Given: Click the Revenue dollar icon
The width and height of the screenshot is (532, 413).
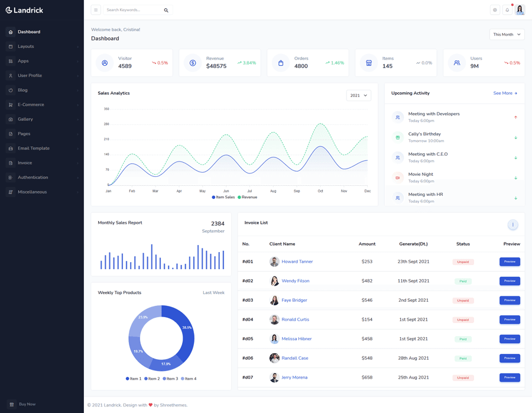Looking at the screenshot, I should tap(192, 63).
